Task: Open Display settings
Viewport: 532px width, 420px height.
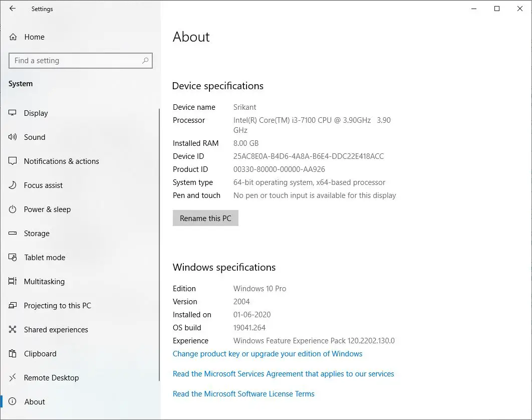Action: point(81,113)
